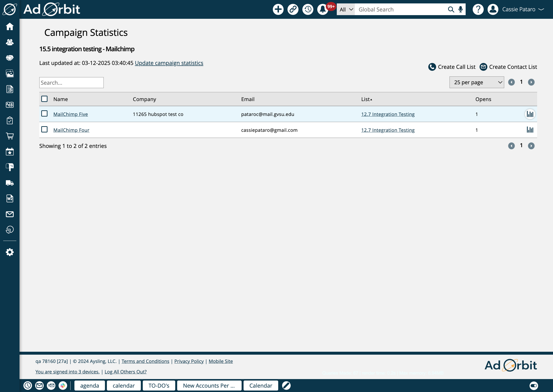
Task: Expand the Cassie Pataro user menu
Action: 523,10
